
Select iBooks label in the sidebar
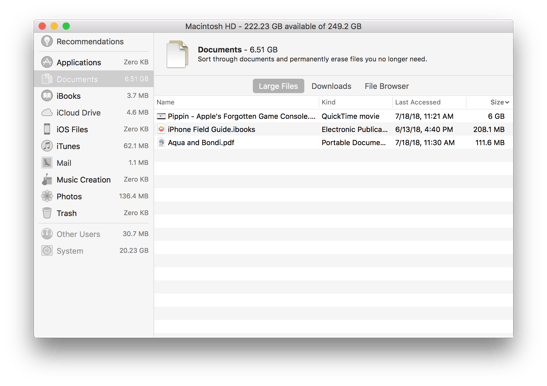(68, 96)
